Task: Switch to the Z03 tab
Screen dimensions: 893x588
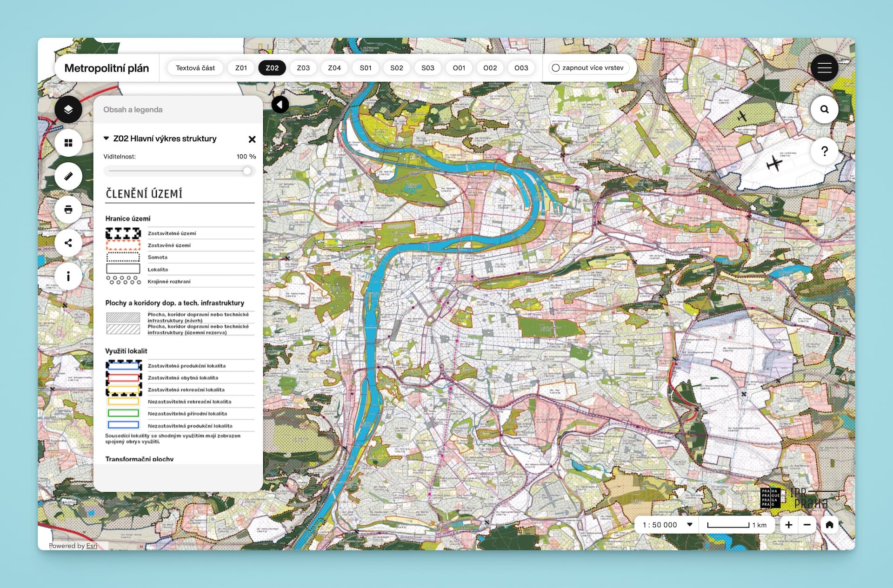Action: point(303,68)
